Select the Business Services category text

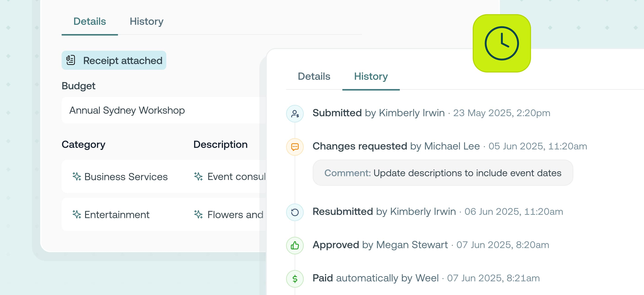pos(126,177)
